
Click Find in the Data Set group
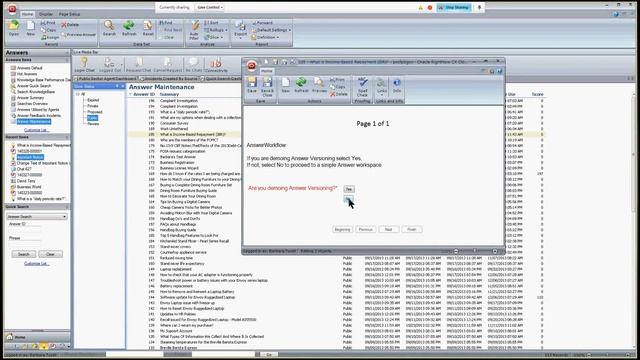166,23
